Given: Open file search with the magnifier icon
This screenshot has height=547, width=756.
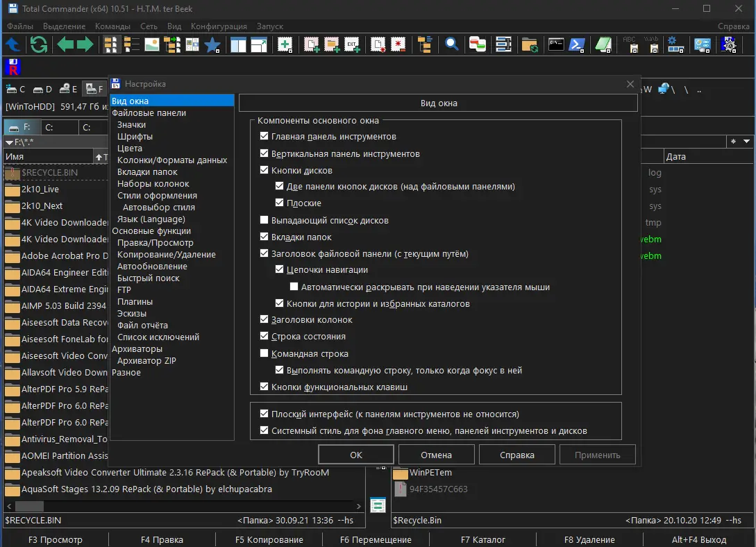Looking at the screenshot, I should pos(452,45).
